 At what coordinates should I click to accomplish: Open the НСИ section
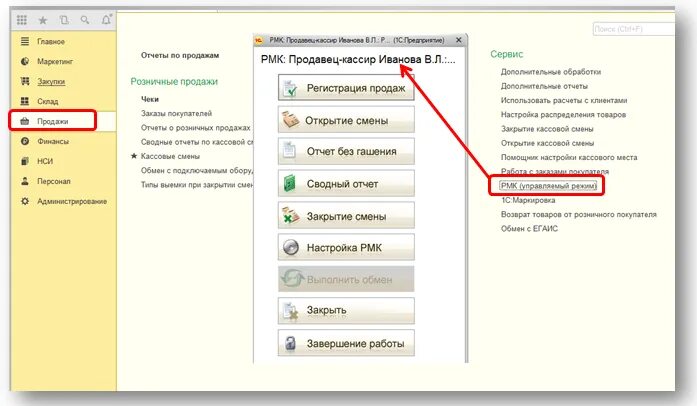point(45,161)
